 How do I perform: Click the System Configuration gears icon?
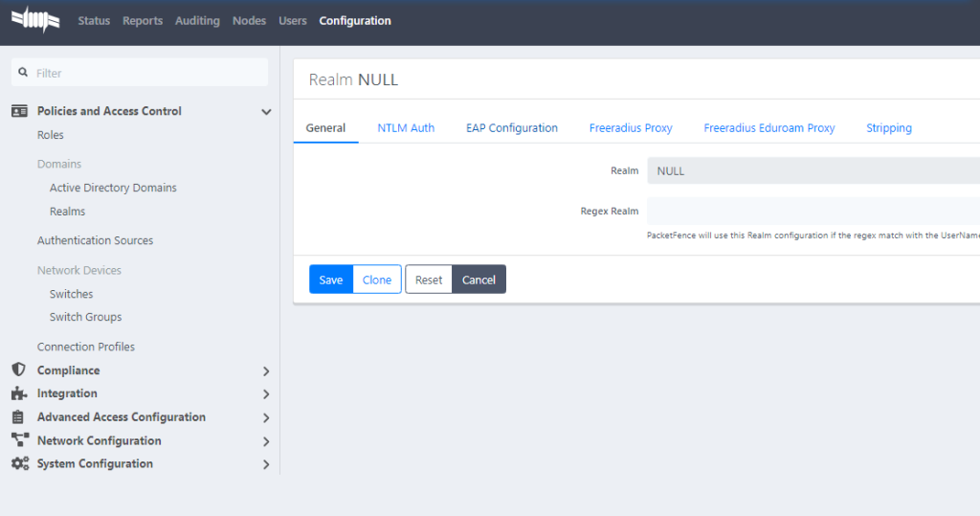tap(19, 464)
